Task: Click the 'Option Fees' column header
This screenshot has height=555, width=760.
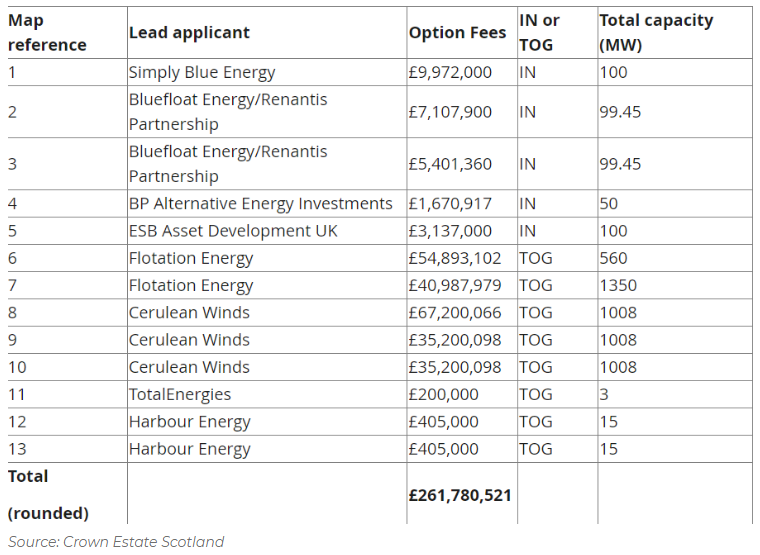Action: [x=457, y=33]
